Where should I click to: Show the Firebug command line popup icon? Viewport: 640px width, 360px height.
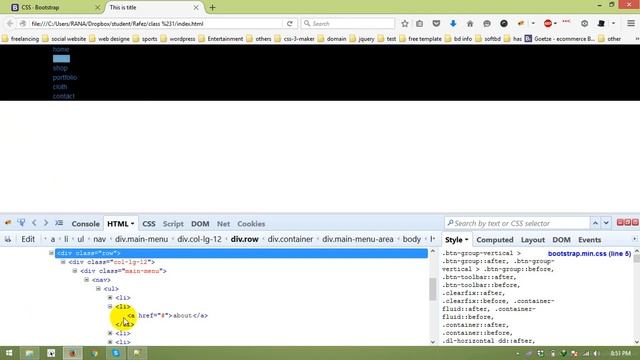coord(59,223)
